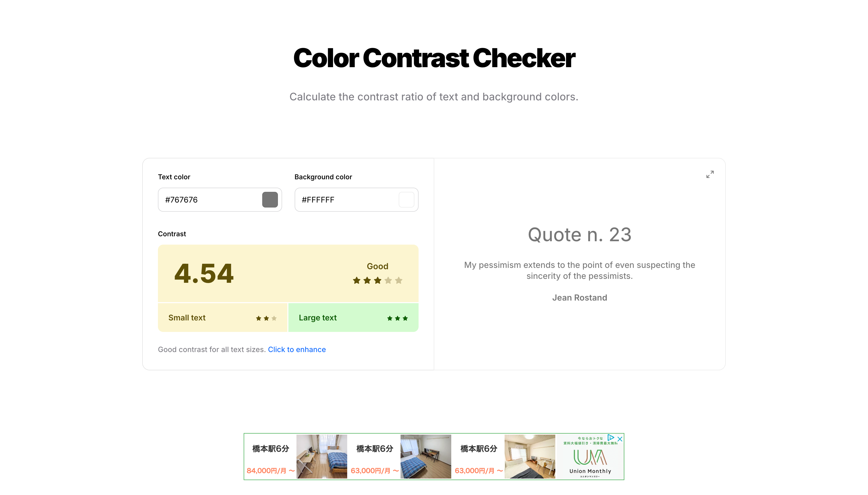Open the gray text color swatch
This screenshot has height=495, width=868.
coord(270,200)
